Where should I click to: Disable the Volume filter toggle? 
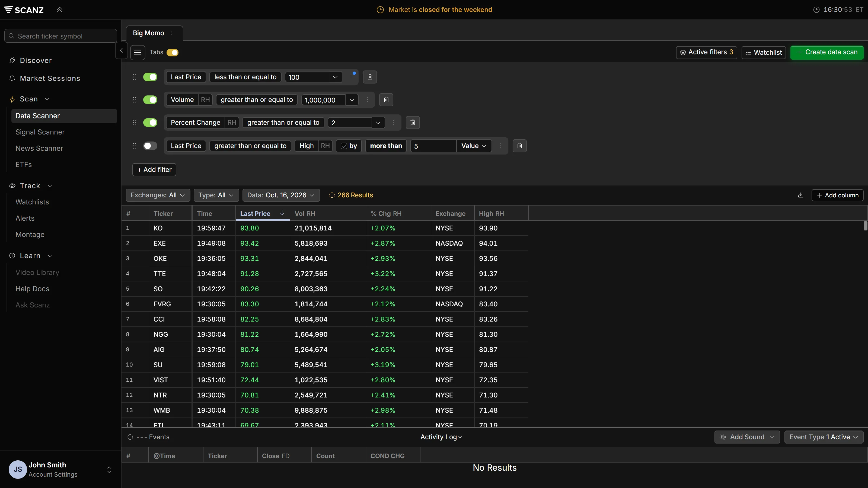click(x=150, y=100)
